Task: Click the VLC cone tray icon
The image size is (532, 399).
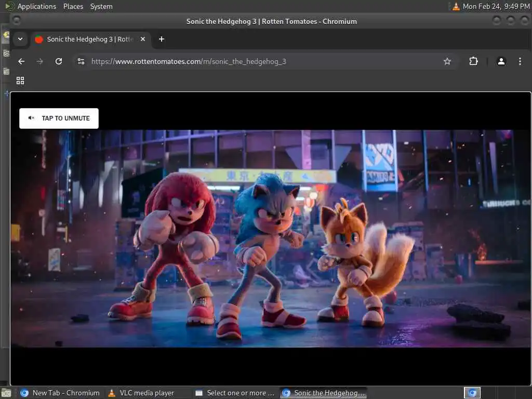Action: (456, 6)
